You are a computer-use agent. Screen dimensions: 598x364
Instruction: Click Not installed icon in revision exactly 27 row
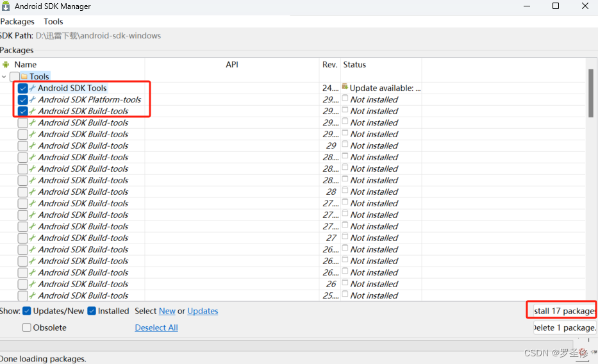click(345, 236)
